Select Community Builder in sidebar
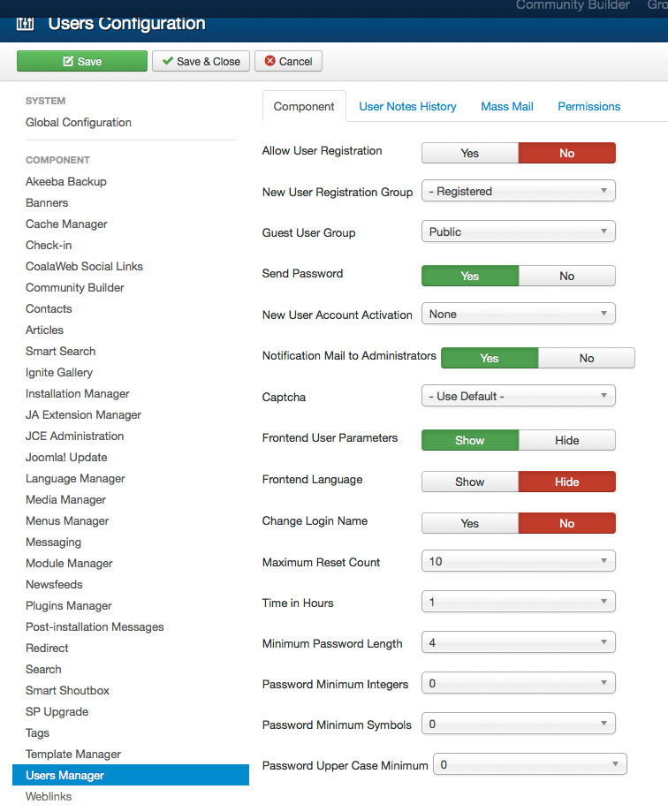This screenshot has height=812, width=668. point(74,288)
